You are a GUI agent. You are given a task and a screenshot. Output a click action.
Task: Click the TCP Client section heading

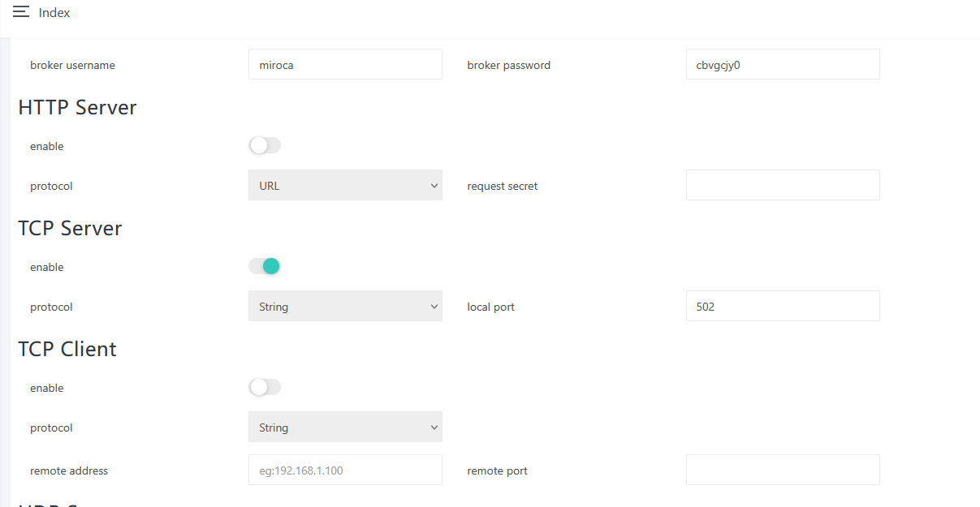[x=67, y=349]
